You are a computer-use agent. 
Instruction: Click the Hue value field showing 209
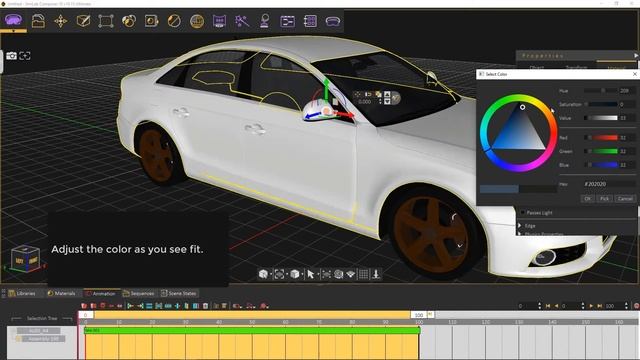(626, 91)
